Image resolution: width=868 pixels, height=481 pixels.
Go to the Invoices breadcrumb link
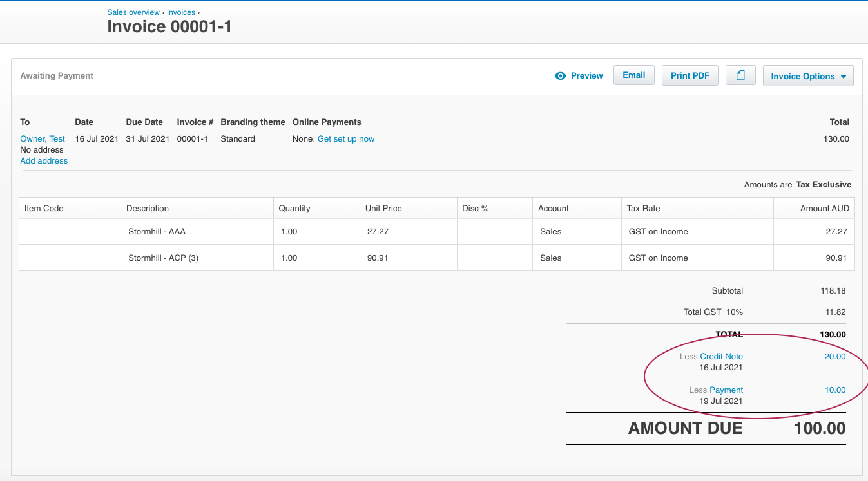(x=181, y=12)
